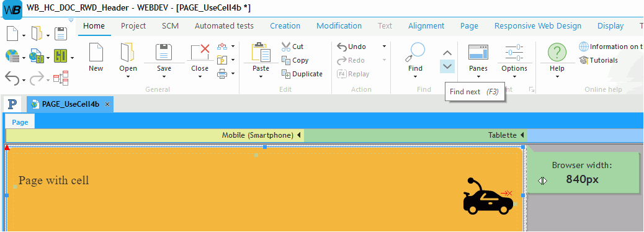644x232 pixels.
Task: Click the Find magnifier icon
Action: (415, 52)
